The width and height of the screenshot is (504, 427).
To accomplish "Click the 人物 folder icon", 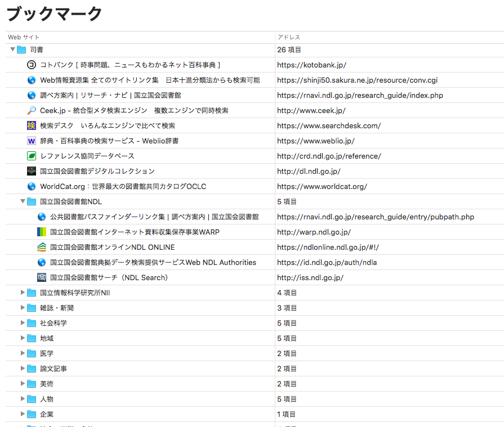I will (32, 399).
